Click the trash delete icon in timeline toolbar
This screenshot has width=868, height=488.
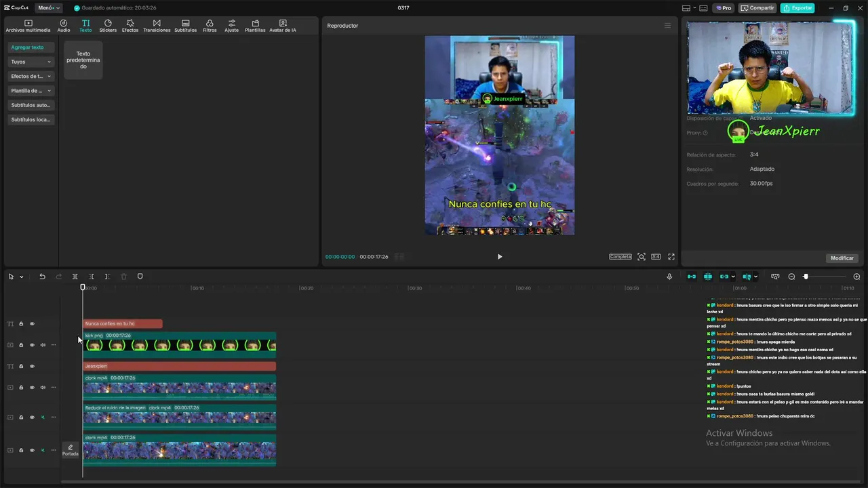click(123, 277)
